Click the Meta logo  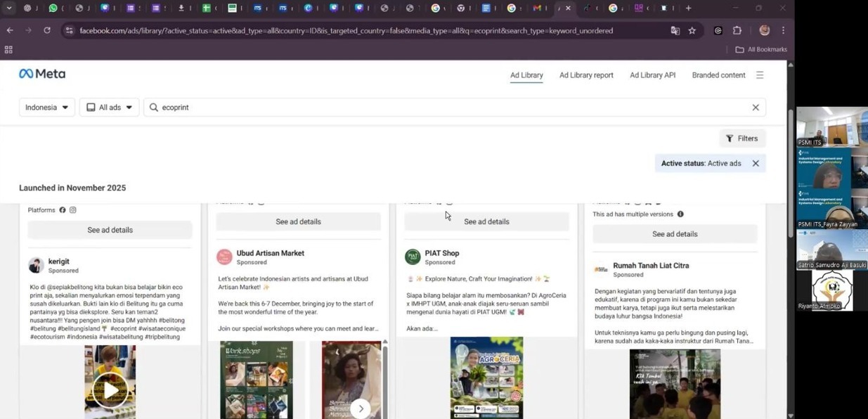[x=42, y=74]
